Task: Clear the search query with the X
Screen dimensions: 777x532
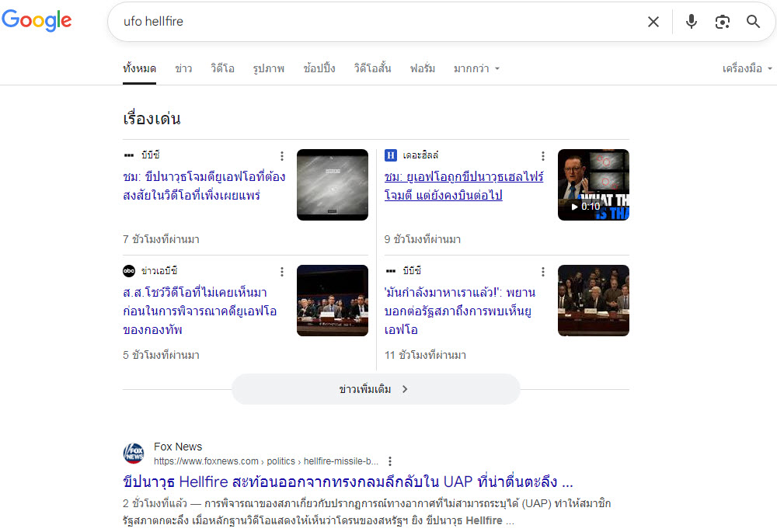Action: click(653, 22)
